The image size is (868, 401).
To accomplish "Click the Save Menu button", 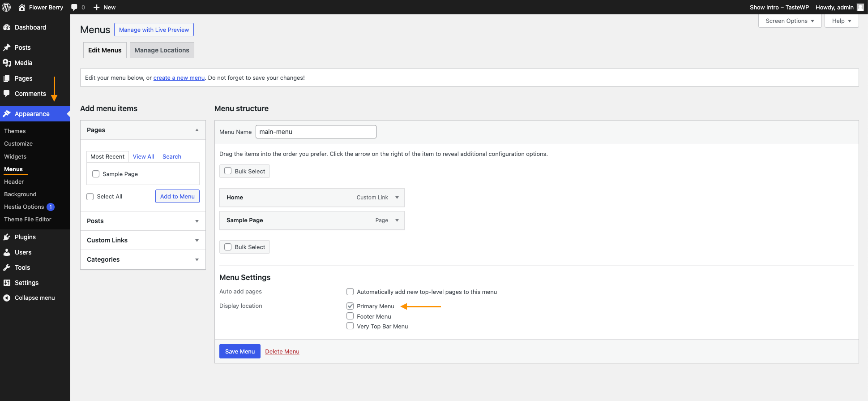I will tap(239, 351).
